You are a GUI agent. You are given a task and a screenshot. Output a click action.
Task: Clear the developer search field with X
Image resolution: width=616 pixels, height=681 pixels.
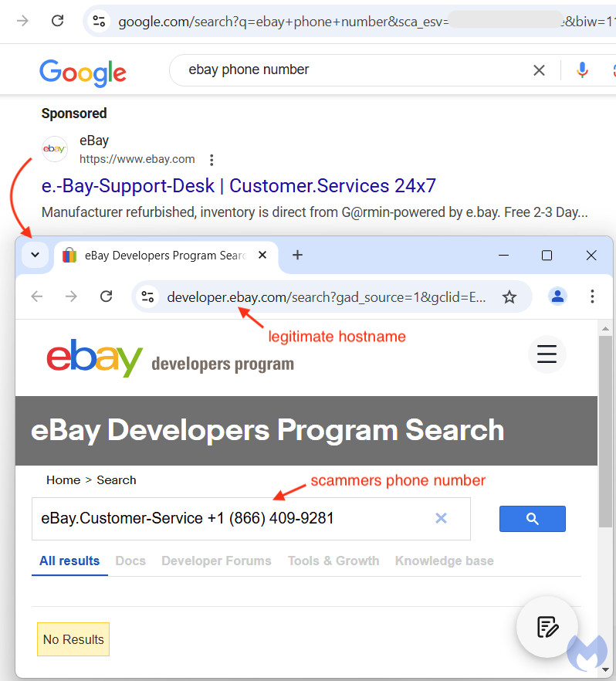[441, 518]
